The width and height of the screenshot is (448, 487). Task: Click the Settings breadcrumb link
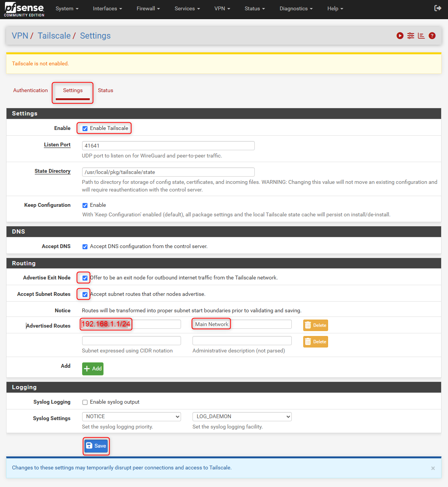pos(95,36)
